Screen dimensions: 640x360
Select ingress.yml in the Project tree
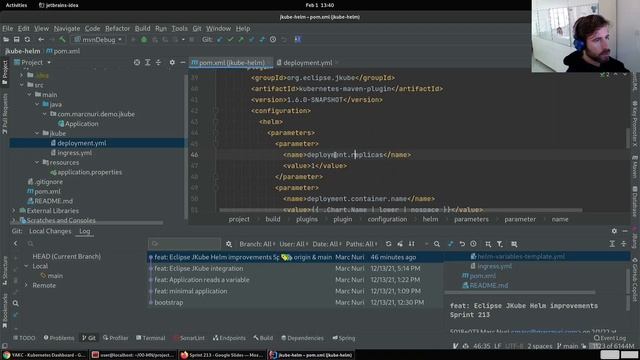click(74, 153)
